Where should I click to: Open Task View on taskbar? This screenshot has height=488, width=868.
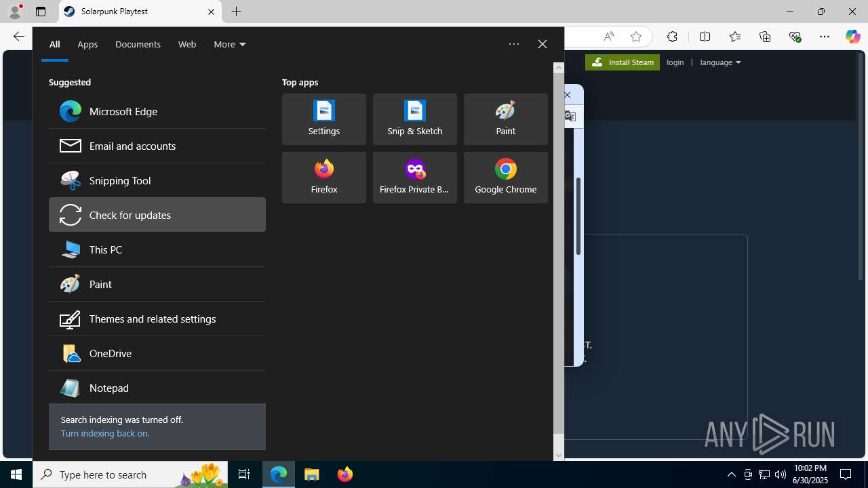244,474
